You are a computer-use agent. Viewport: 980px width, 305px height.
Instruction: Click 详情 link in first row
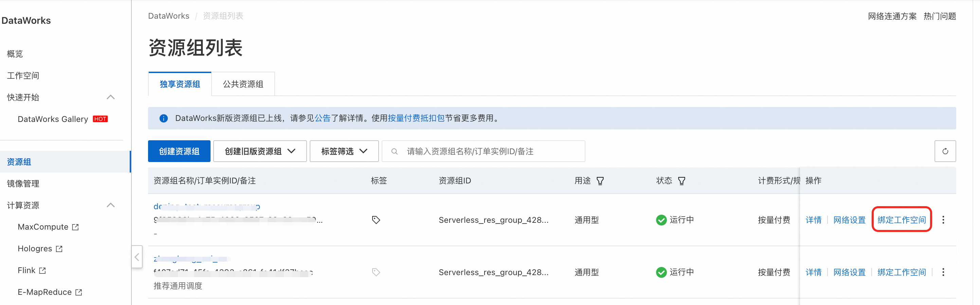(x=813, y=220)
